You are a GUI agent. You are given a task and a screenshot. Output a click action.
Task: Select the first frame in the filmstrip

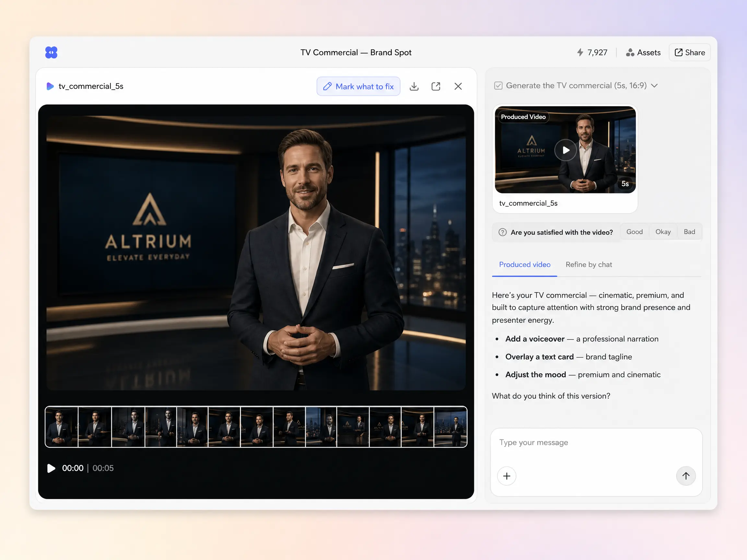click(x=62, y=427)
